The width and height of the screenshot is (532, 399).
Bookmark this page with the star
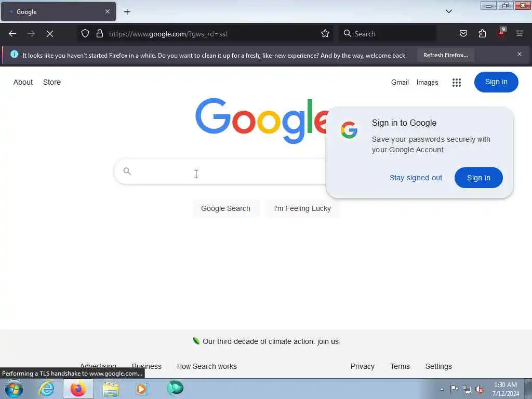click(325, 33)
